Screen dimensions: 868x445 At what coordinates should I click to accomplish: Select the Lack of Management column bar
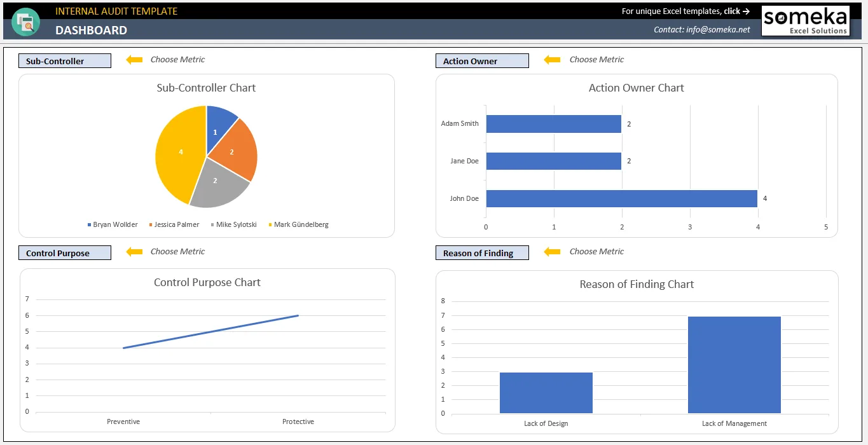click(x=734, y=365)
